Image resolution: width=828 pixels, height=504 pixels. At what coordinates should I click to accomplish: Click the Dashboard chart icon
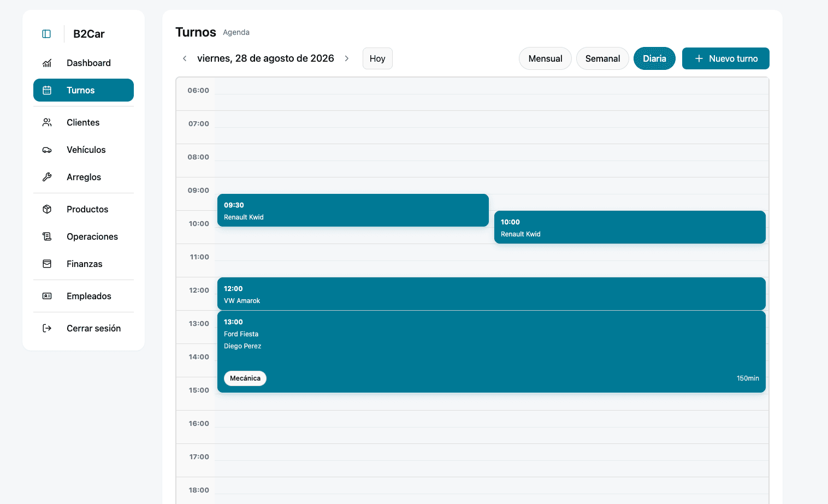point(47,63)
